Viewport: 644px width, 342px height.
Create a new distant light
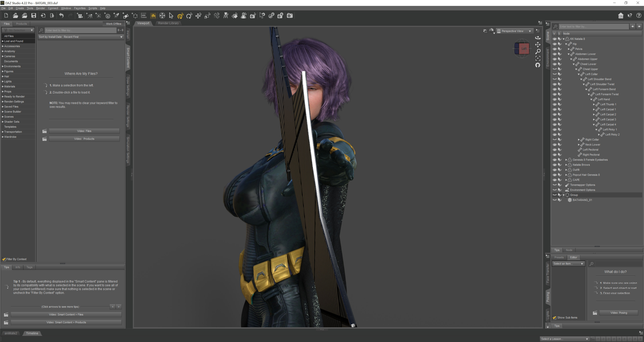click(89, 15)
